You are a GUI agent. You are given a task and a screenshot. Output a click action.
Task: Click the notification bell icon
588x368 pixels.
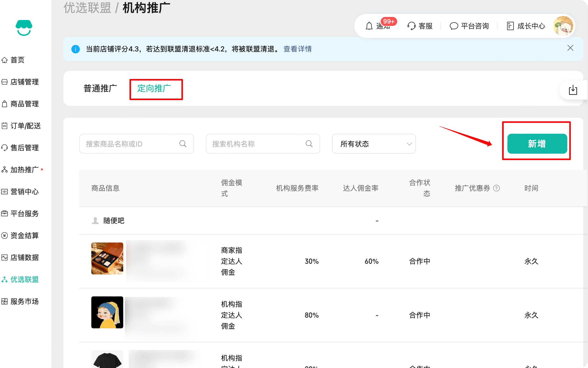(369, 26)
